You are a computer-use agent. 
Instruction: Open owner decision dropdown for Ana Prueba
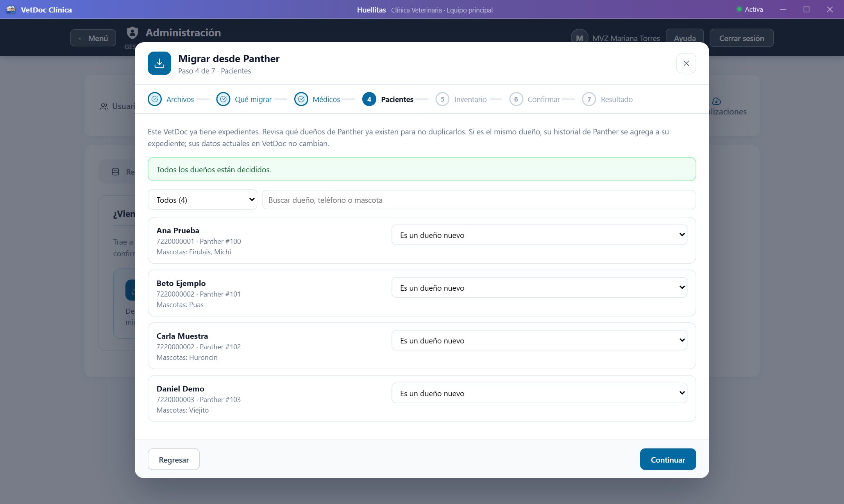(539, 235)
